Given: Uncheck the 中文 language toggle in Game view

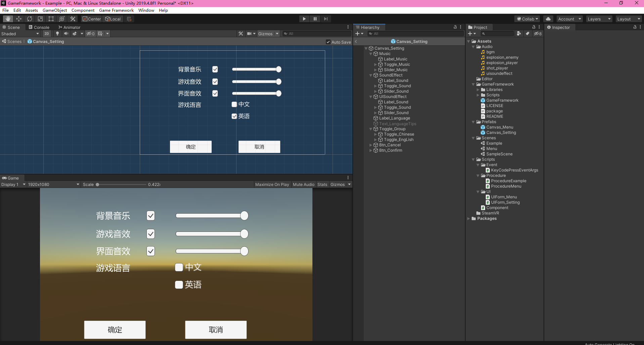Looking at the screenshot, I should pos(179,267).
